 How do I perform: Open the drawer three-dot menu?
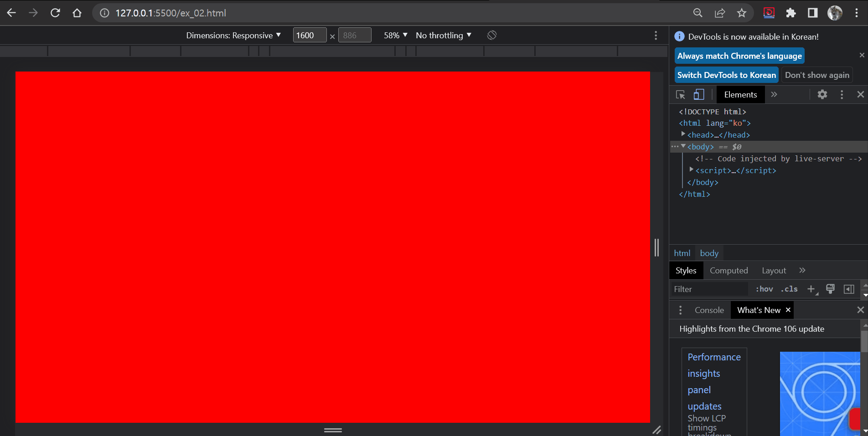(x=680, y=310)
